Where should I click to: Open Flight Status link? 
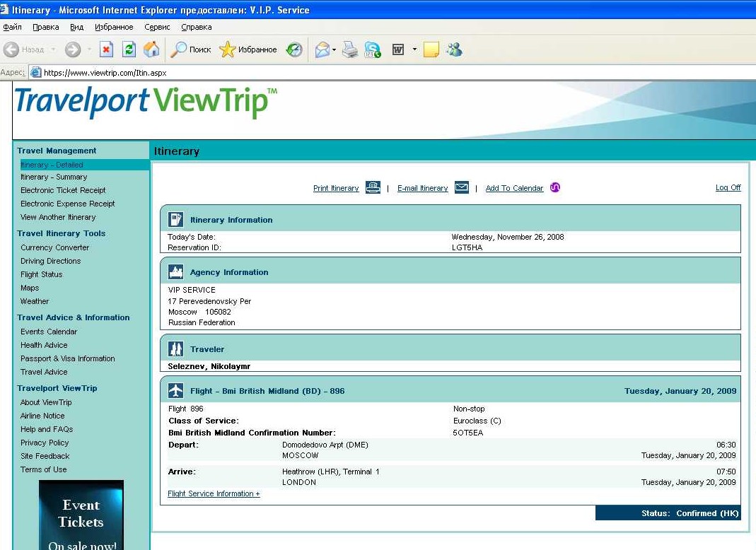[x=42, y=275]
